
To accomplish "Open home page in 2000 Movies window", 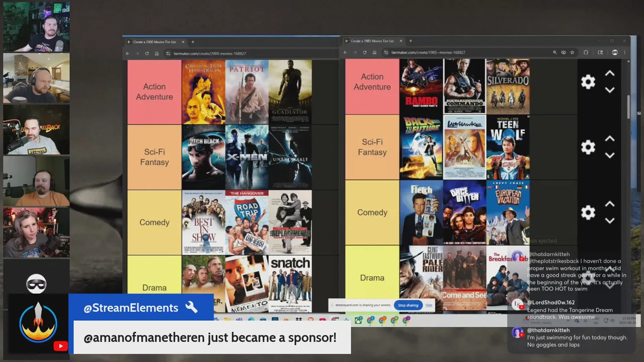I will pos(156,53).
